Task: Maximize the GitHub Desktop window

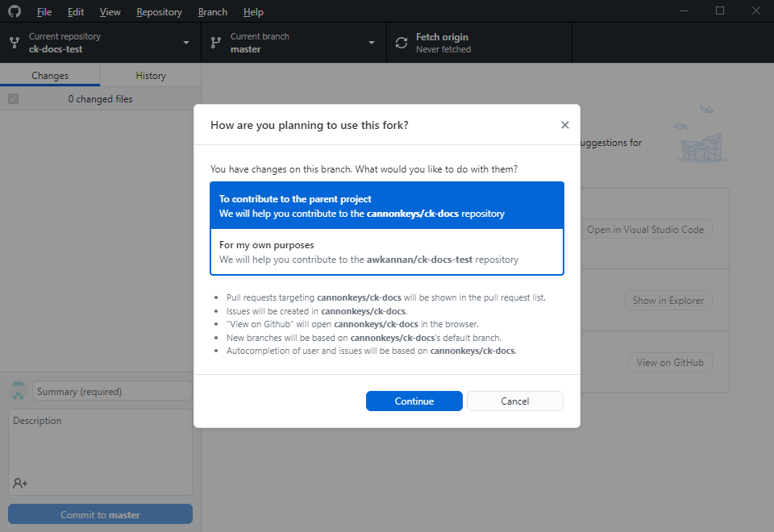Action: pos(720,11)
